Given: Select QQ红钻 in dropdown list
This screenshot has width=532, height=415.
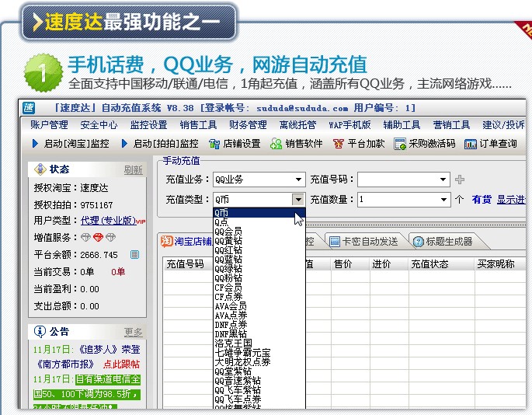Looking at the screenshot, I should pyautogui.click(x=259, y=250).
